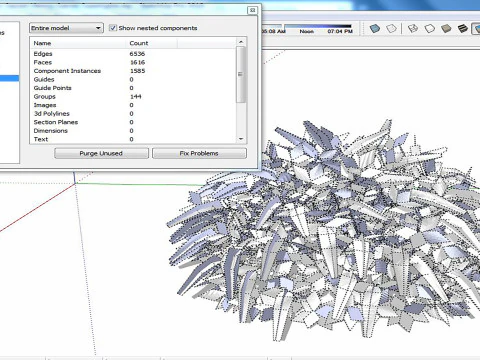This screenshot has height=360, width=480.
Task: Select the Component Instances row
Action: [133, 71]
